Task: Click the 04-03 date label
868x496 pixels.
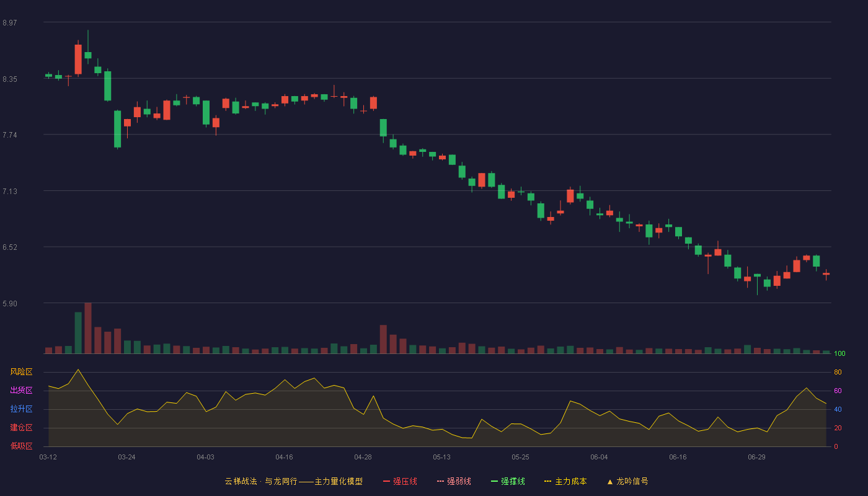Action: [206, 457]
